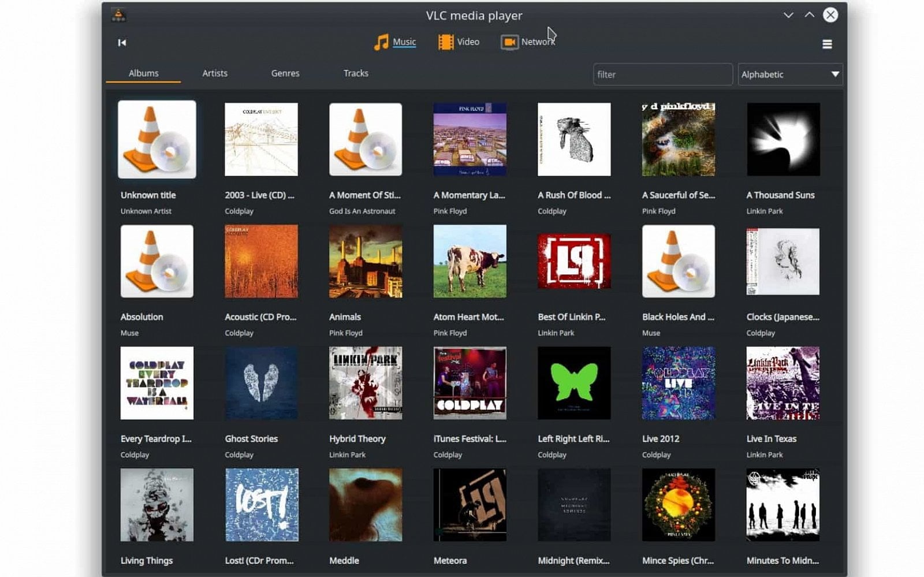This screenshot has height=577, width=924.
Task: Open Mince Spies (Chr... album cover
Action: point(679,505)
